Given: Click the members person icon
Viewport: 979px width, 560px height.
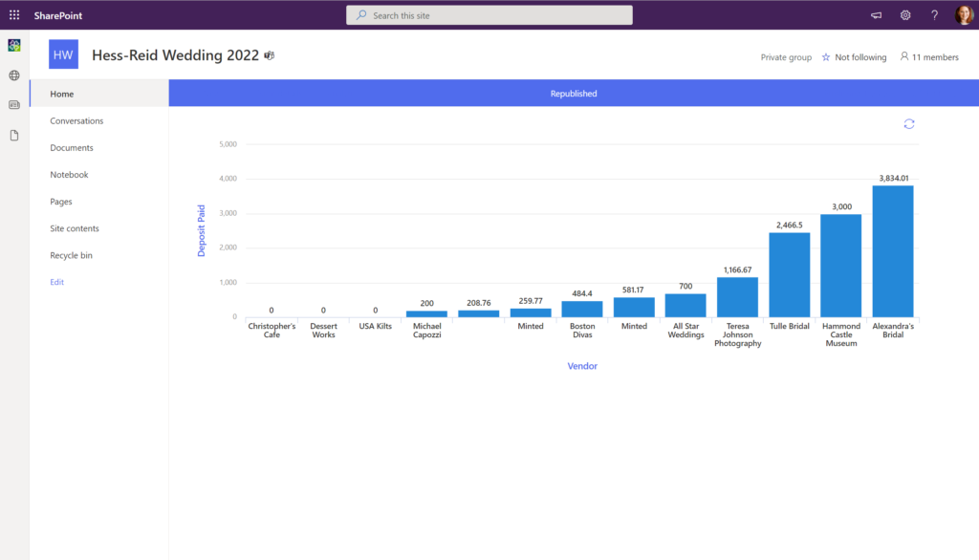Looking at the screenshot, I should click(x=904, y=56).
